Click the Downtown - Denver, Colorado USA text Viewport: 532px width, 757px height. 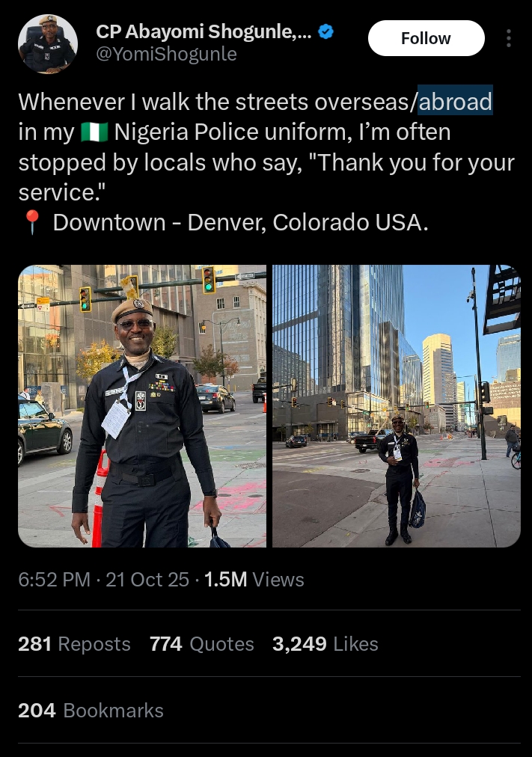240,223
